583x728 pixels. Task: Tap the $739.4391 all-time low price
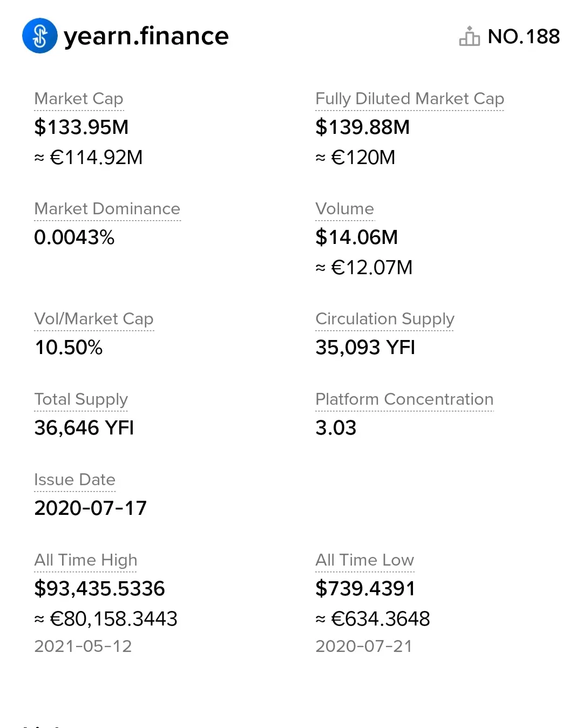(365, 588)
